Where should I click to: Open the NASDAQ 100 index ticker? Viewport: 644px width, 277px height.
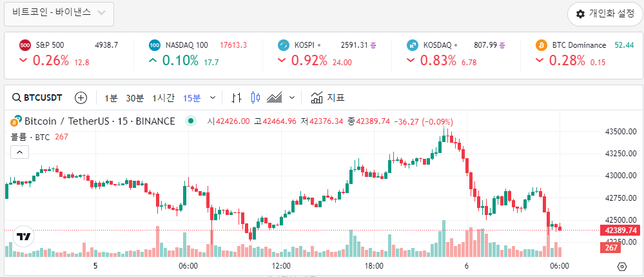tap(187, 45)
